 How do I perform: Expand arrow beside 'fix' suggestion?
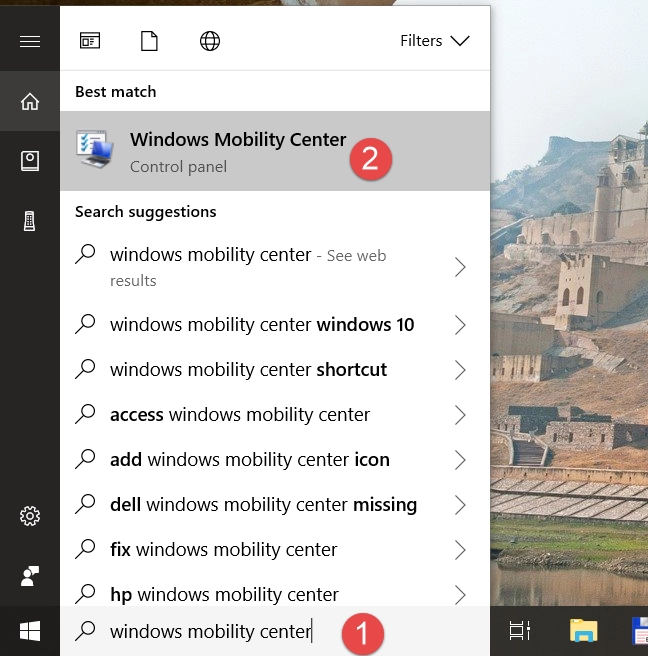460,550
